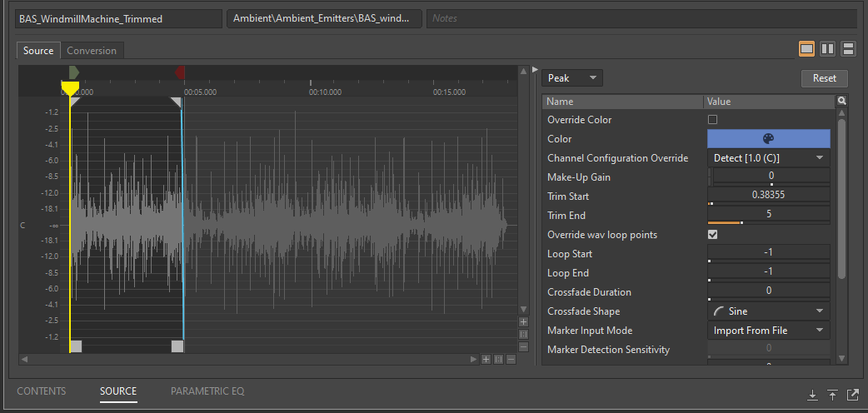Viewport: 868px width, 413px height.
Task: Click the upload arrow icon at bottom right
Action: click(832, 396)
